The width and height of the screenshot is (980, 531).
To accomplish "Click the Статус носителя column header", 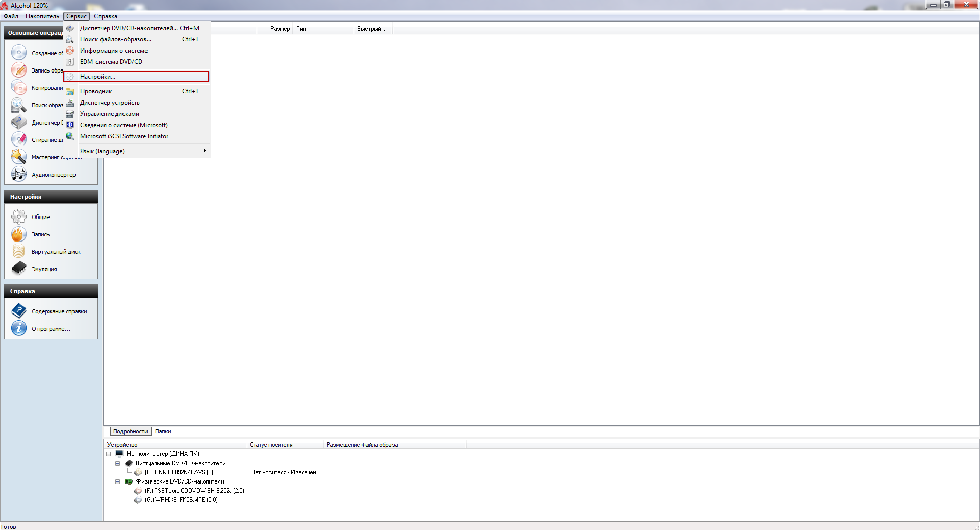I will (x=285, y=445).
